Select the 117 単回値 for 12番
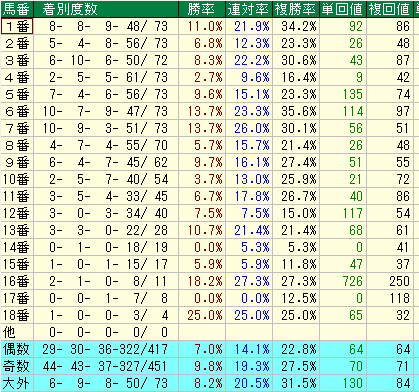 [353, 213]
